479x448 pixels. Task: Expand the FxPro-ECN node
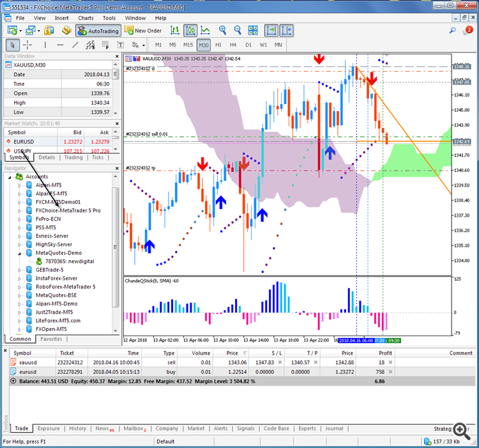pyautogui.click(x=19, y=219)
